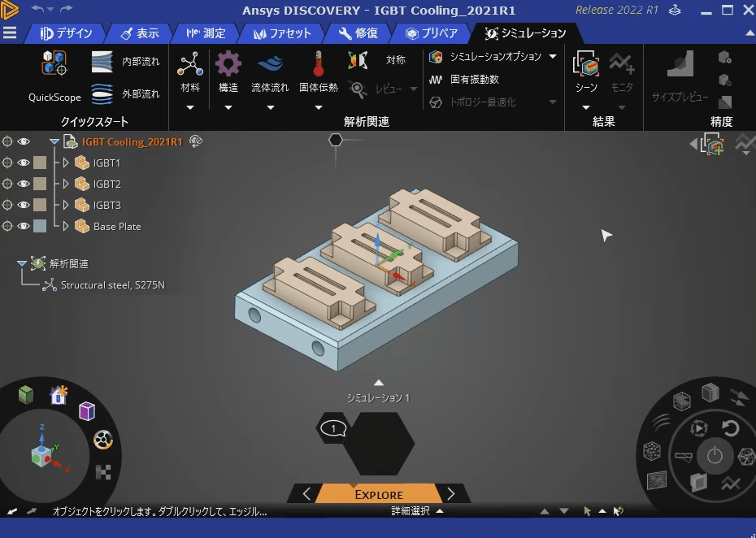The image size is (756, 538).
Task: Click the left arrow beside EXPLORE
Action: pos(306,493)
